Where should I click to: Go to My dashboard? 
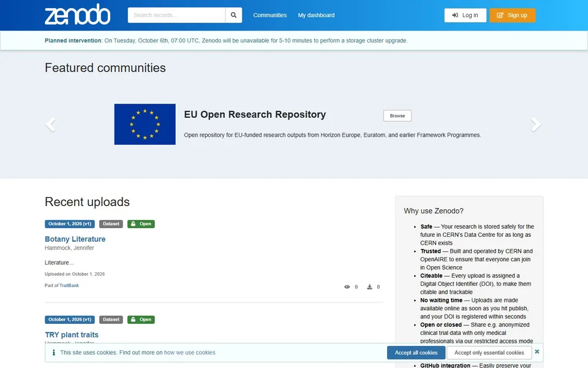pos(316,15)
